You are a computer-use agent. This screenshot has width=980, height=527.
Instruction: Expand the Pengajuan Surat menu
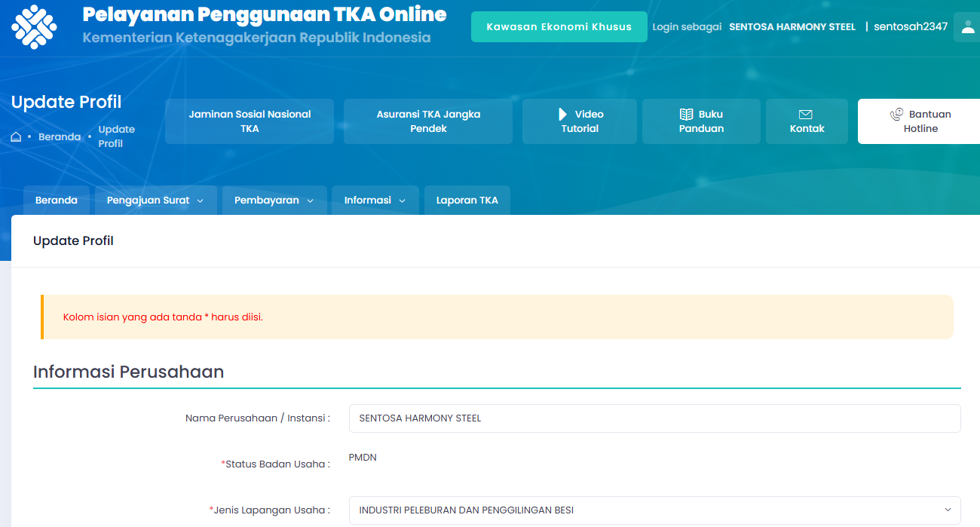[x=155, y=201]
